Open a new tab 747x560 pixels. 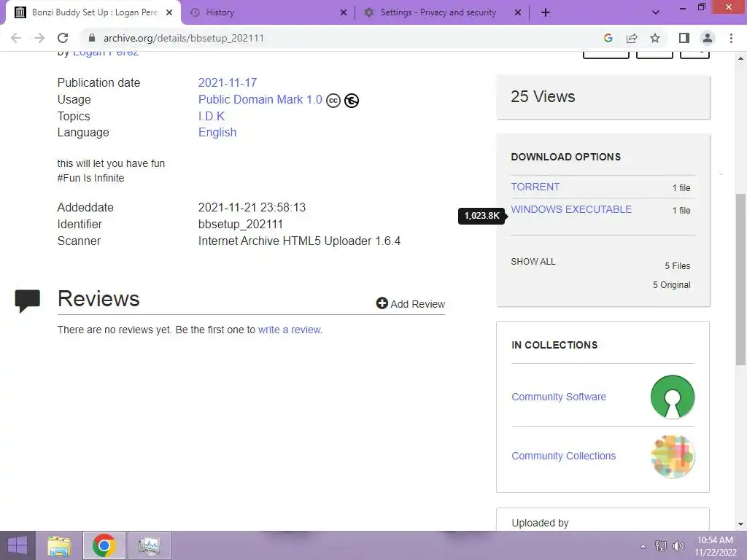click(x=546, y=12)
